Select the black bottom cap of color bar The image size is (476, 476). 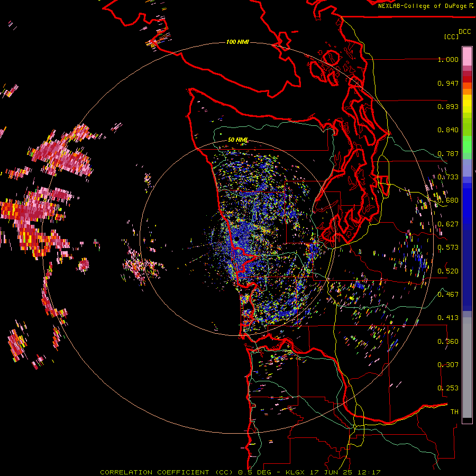(x=467, y=420)
